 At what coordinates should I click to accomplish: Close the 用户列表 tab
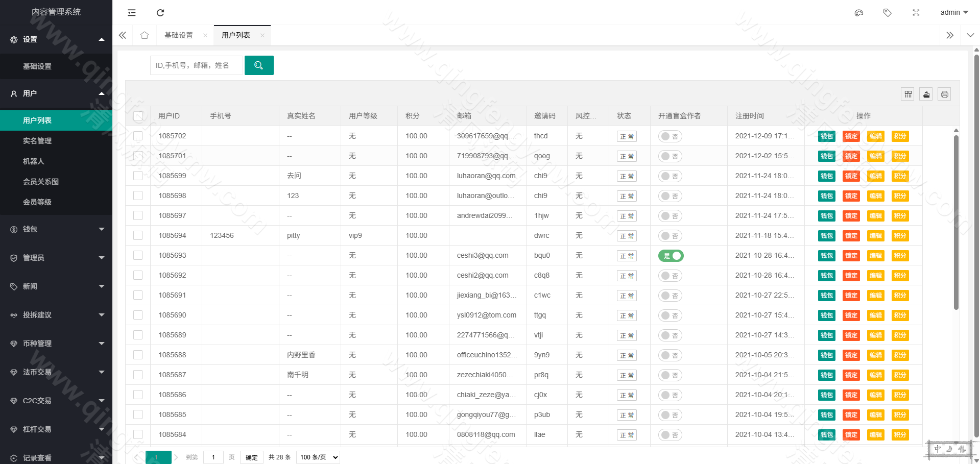point(262,36)
